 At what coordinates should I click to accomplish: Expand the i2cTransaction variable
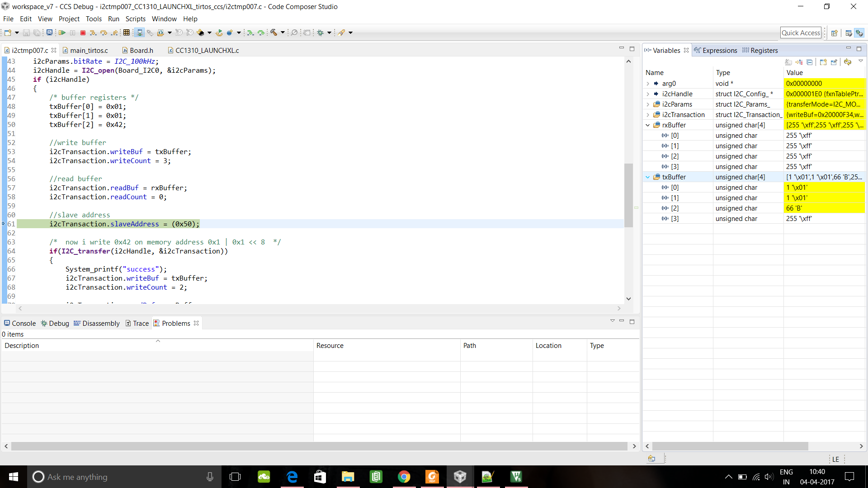pyautogui.click(x=648, y=115)
